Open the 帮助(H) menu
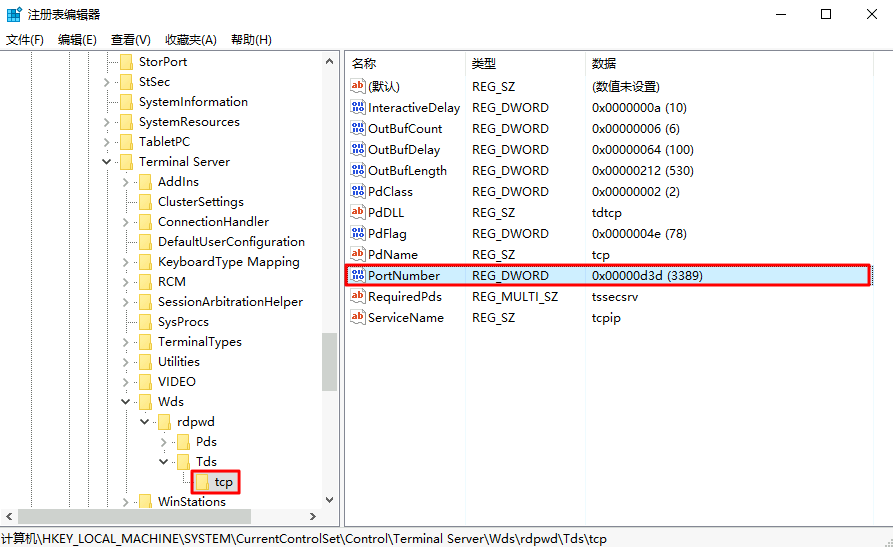Image resolution: width=893 pixels, height=547 pixels. point(251,39)
